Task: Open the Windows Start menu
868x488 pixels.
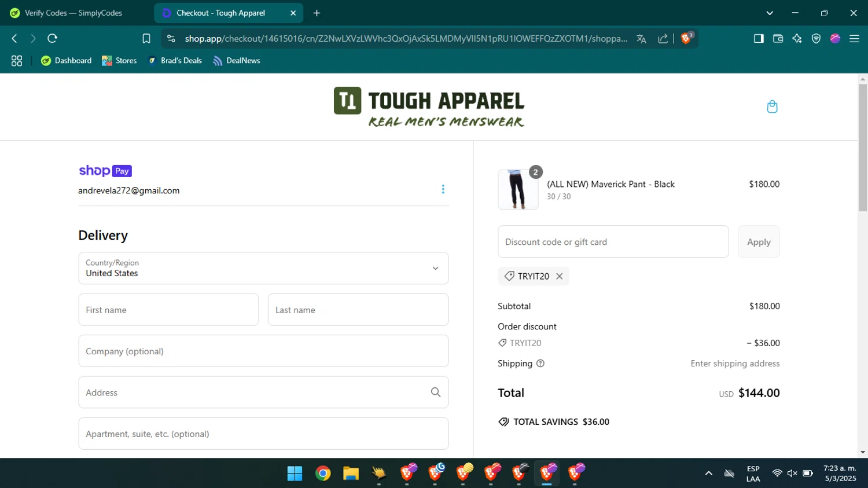Action: click(295, 474)
